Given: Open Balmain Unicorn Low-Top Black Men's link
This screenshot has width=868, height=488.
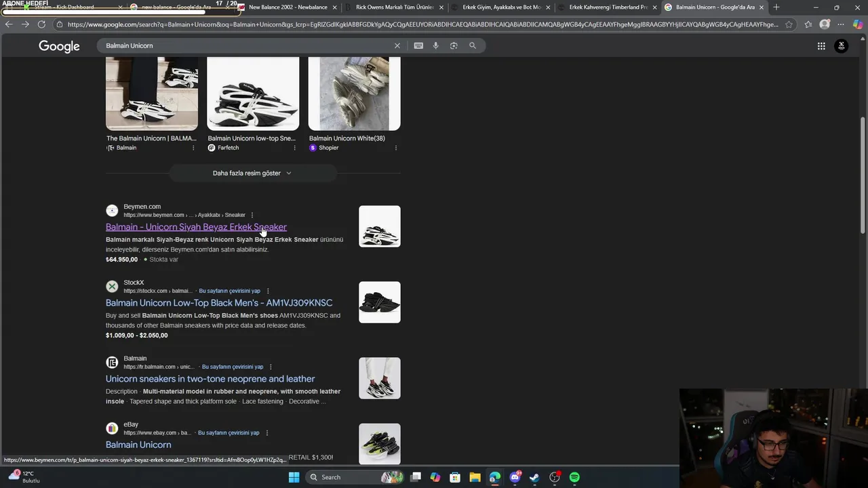Looking at the screenshot, I should (219, 303).
